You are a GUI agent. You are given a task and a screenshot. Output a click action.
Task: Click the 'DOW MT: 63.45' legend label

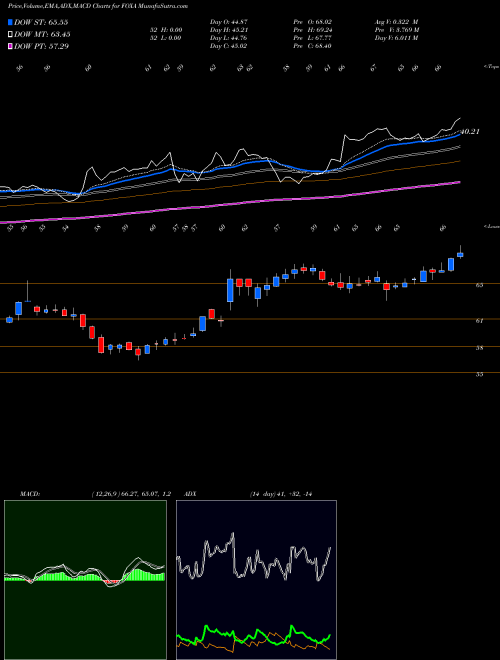click(x=42, y=34)
